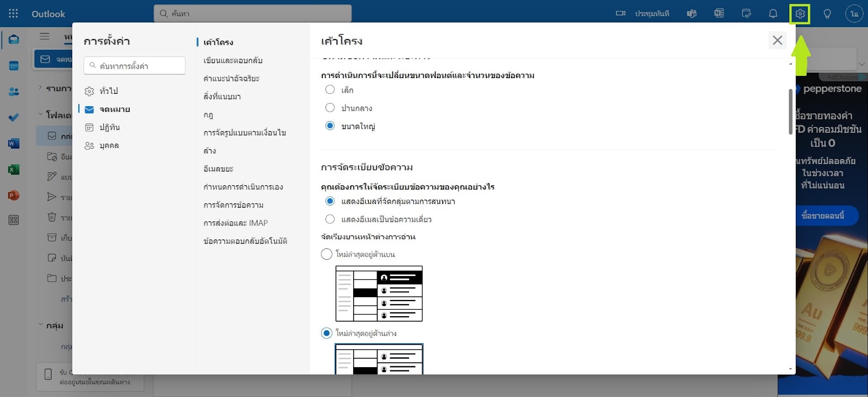Click the Meet now video camera icon
Screen dimensions: 868x397
621,14
